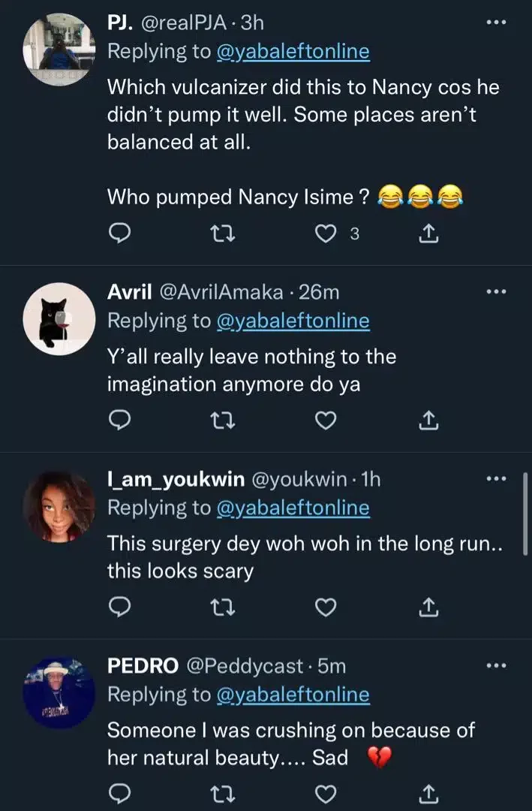
Task: View Avril's black cat profile picture
Action: pos(59,318)
